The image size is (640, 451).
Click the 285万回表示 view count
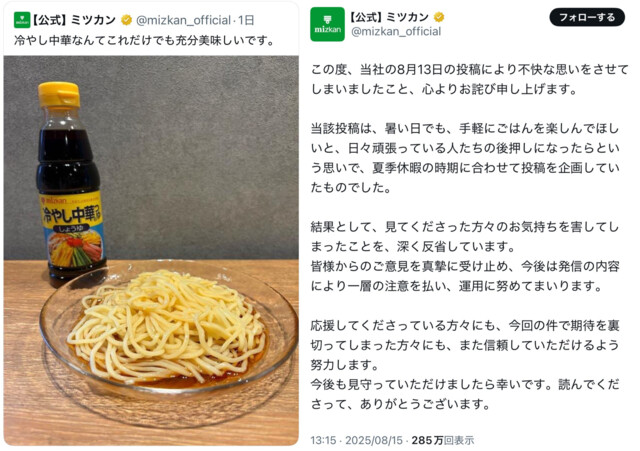[x=443, y=440]
